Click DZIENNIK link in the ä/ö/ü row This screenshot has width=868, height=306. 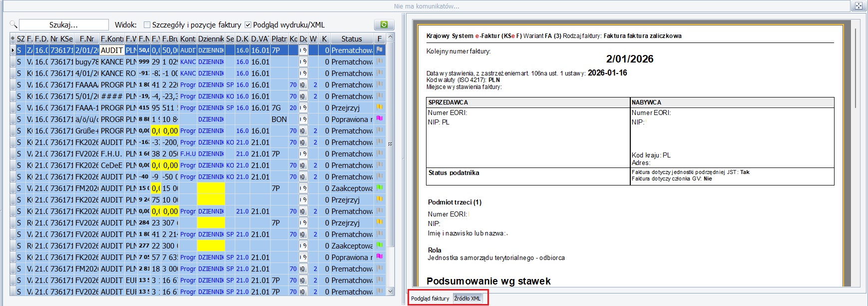[x=211, y=119]
